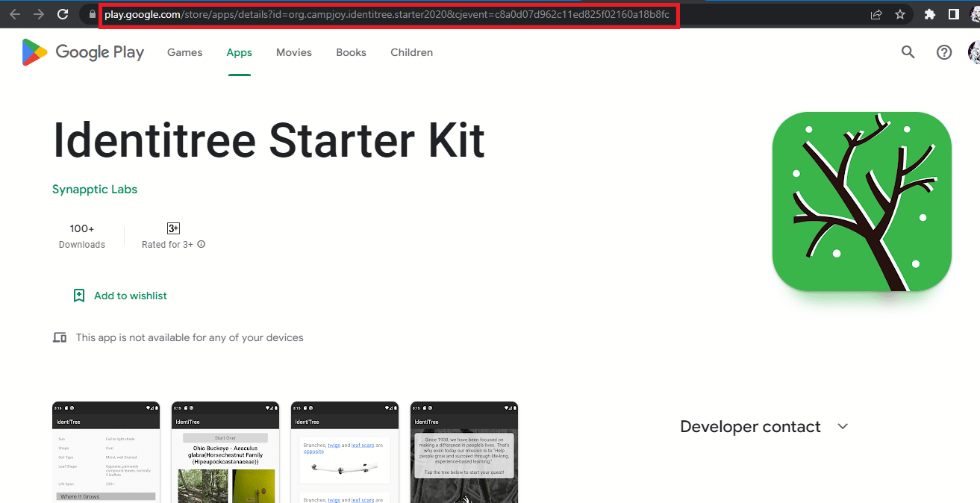Click the Rated for 3+ label
Screen dimensions: 980x503
pos(167,245)
